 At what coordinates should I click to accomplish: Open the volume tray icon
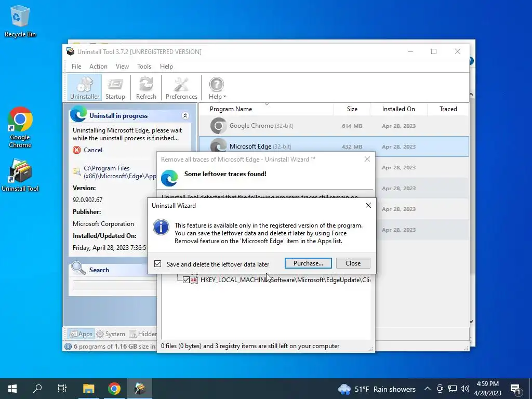(465, 389)
